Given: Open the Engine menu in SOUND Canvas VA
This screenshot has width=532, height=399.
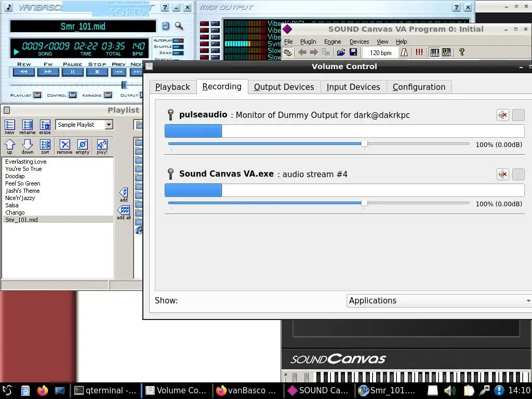Looking at the screenshot, I should (332, 42).
